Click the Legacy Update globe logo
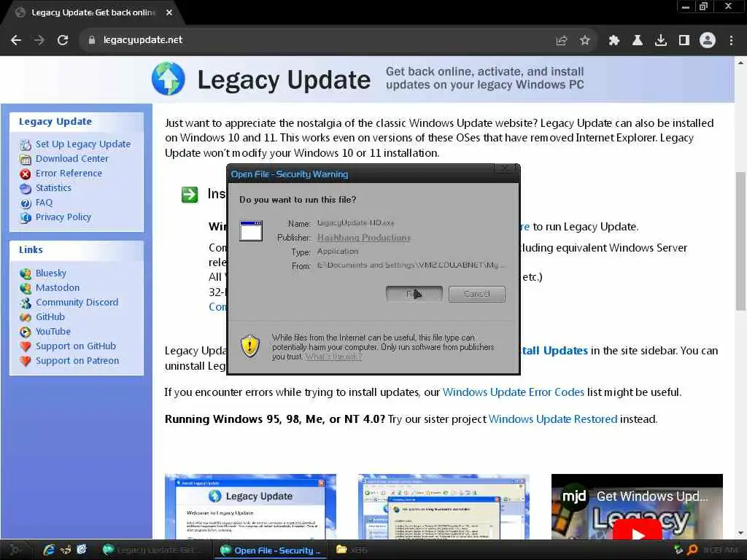The image size is (747, 560). (x=169, y=79)
